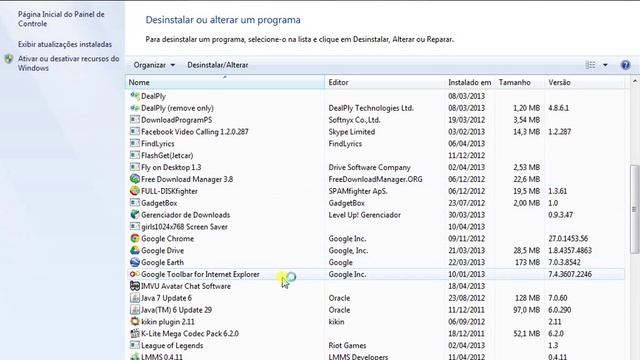Viewport: 640px width, 360px height.
Task: Click the Level Up! Gerenciador publisher cell
Action: coord(364,215)
